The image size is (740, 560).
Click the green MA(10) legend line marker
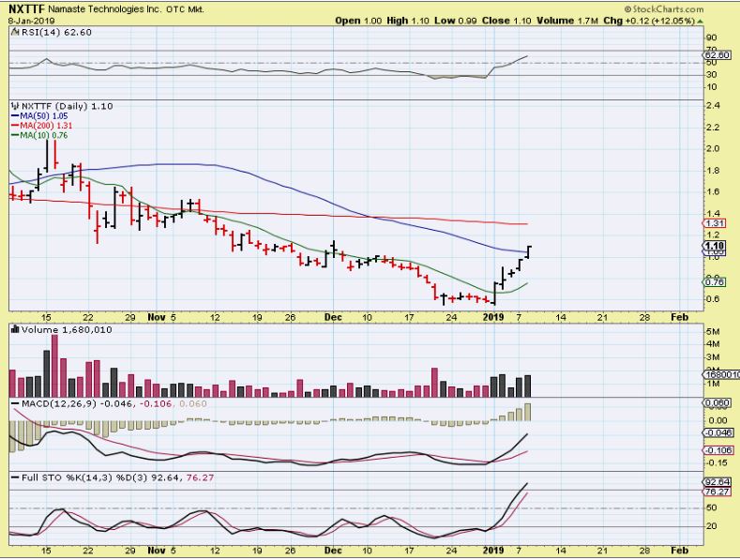click(x=15, y=135)
